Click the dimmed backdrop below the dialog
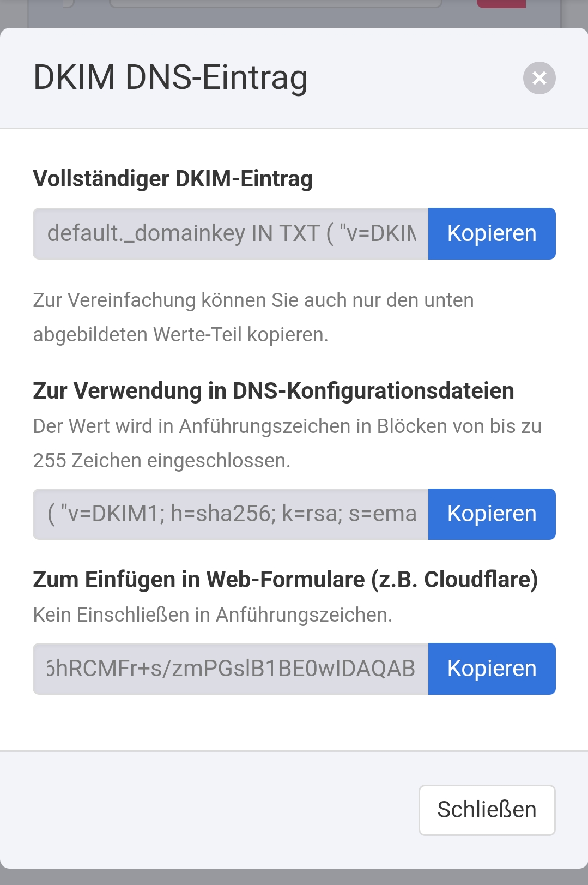588x885 pixels. point(294,877)
